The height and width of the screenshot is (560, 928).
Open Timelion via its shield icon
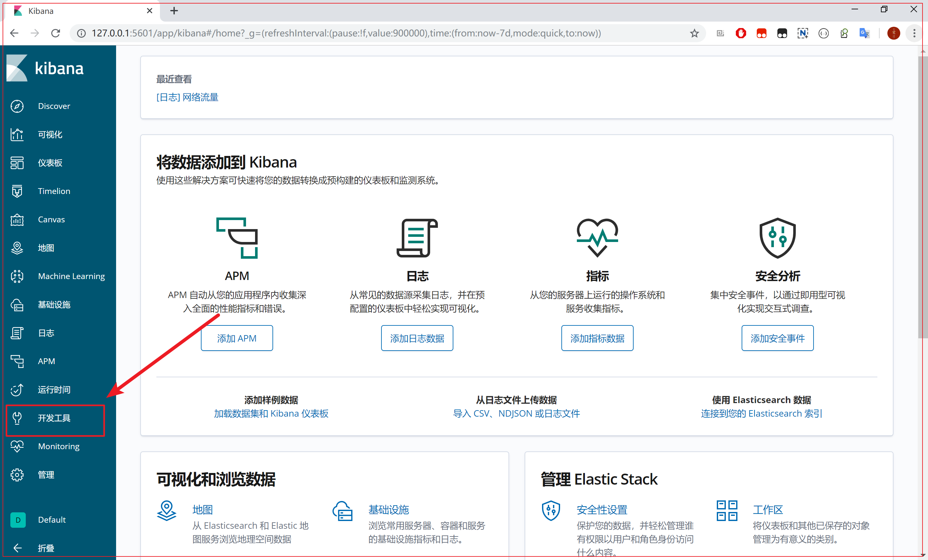[17, 191]
